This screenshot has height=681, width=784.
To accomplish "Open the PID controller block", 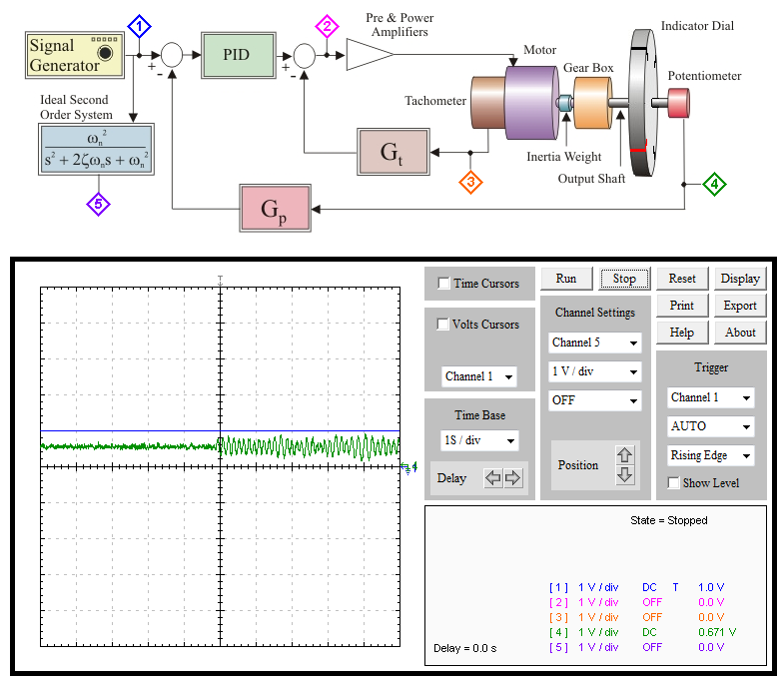I will click(238, 55).
